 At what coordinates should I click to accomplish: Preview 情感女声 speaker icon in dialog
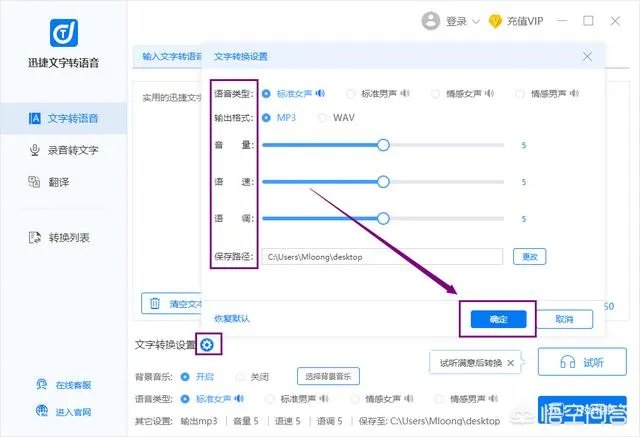tap(489, 93)
